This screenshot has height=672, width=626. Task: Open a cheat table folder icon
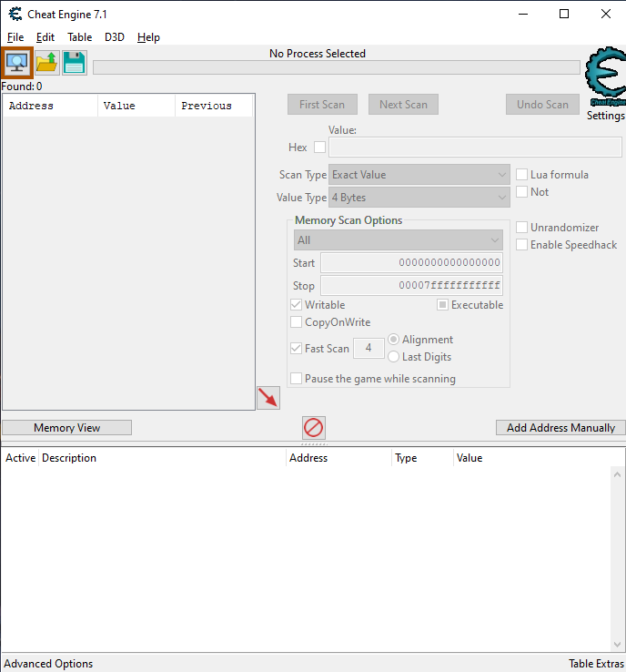(46, 63)
